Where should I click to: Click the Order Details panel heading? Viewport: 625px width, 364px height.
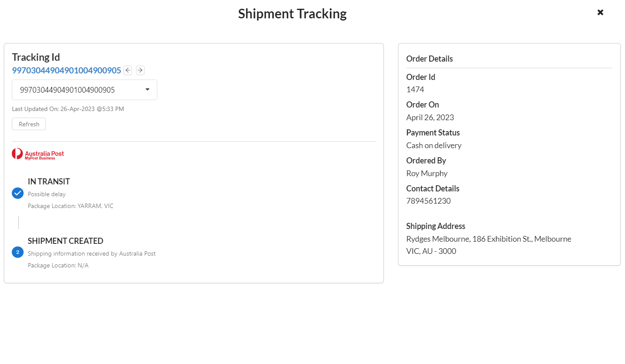[430, 59]
